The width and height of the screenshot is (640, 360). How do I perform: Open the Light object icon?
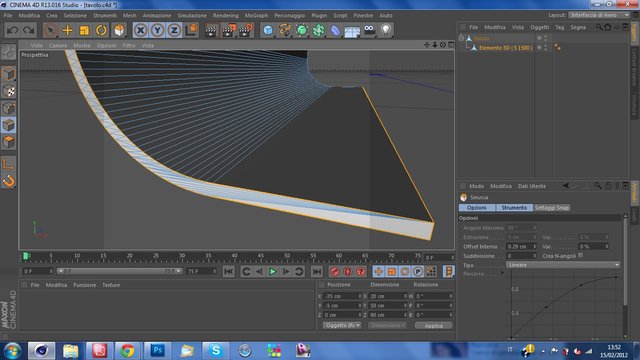pyautogui.click(x=386, y=30)
